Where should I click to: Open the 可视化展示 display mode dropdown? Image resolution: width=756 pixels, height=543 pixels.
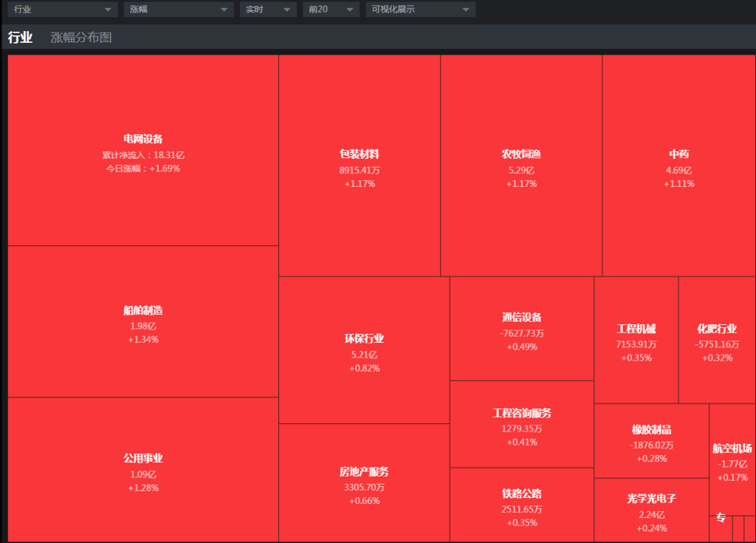420,10
